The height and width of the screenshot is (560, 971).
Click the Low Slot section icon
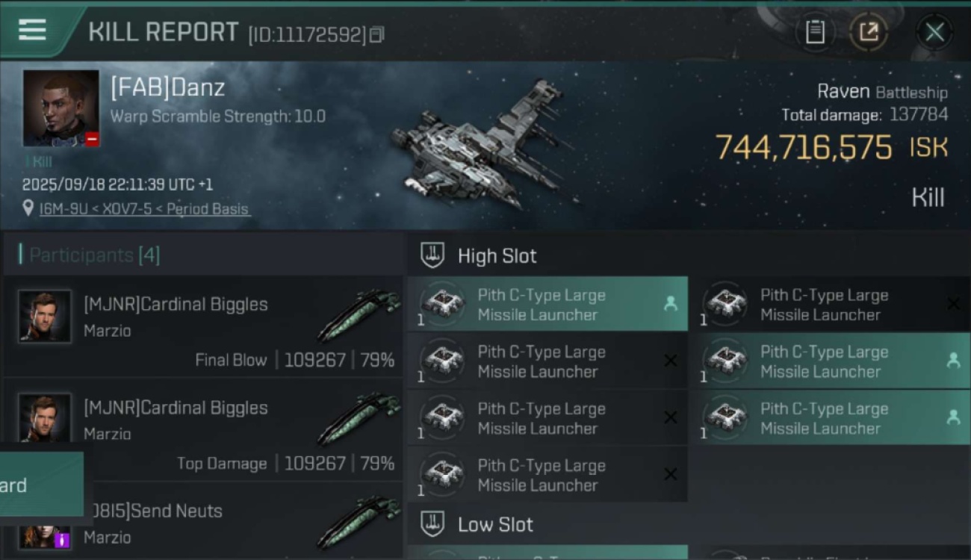[432, 524]
